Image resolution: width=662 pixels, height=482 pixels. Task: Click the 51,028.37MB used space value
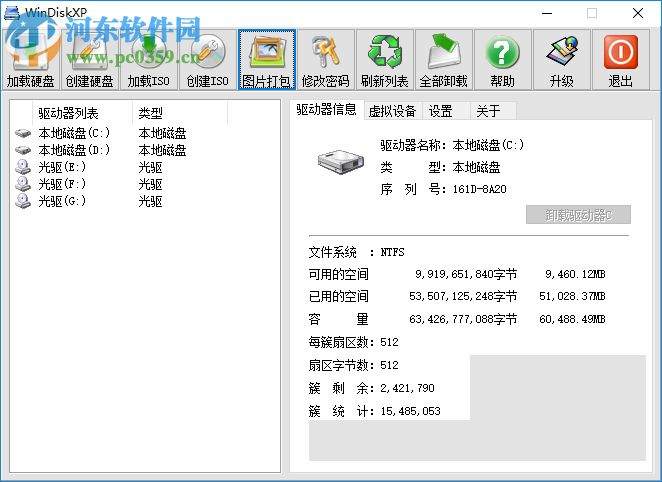[572, 296]
